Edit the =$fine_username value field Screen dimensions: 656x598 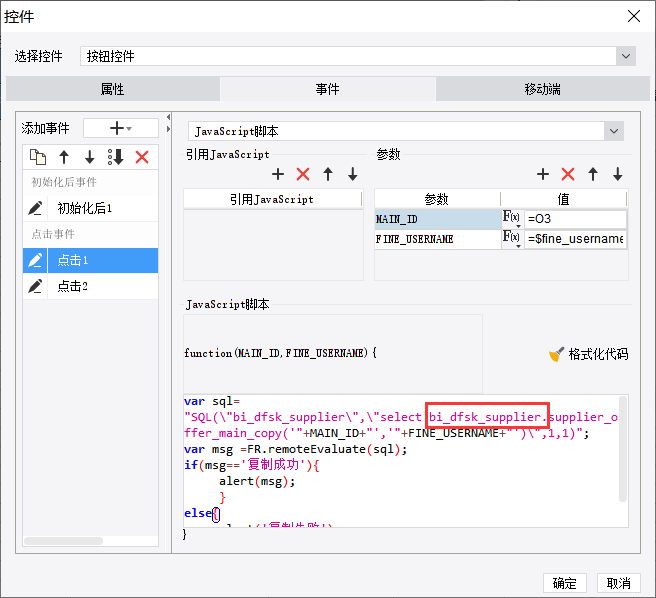(575, 239)
